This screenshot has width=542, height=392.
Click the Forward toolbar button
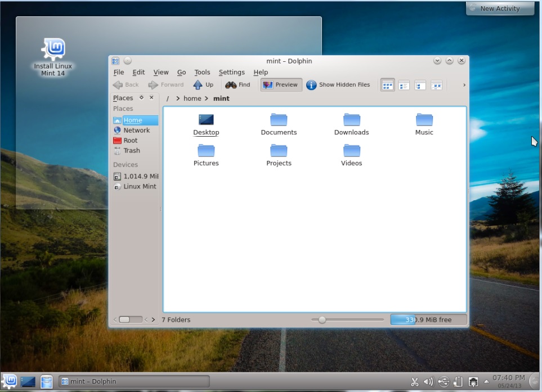click(x=166, y=84)
